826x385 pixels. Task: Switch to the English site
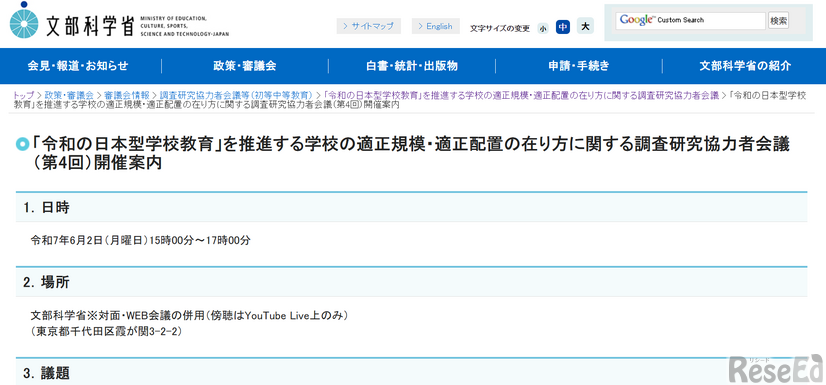tap(436, 26)
